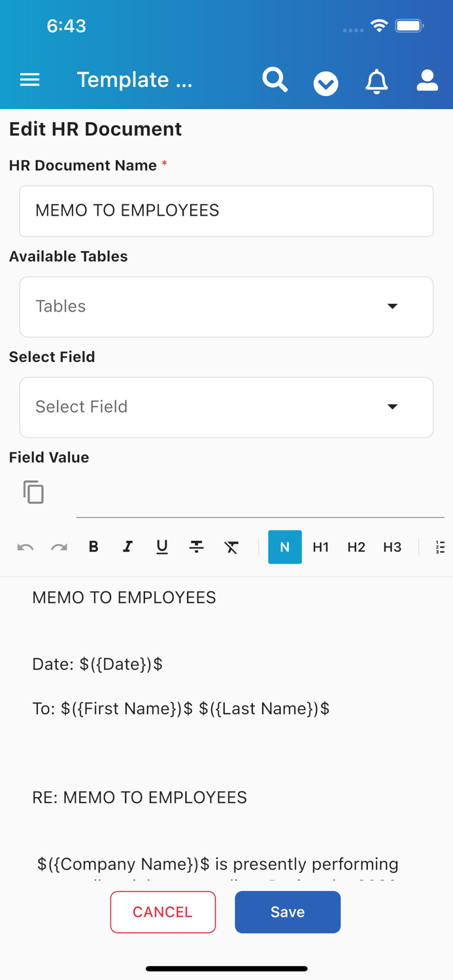
Task: Switch text style to H2 heading
Action: (x=356, y=547)
